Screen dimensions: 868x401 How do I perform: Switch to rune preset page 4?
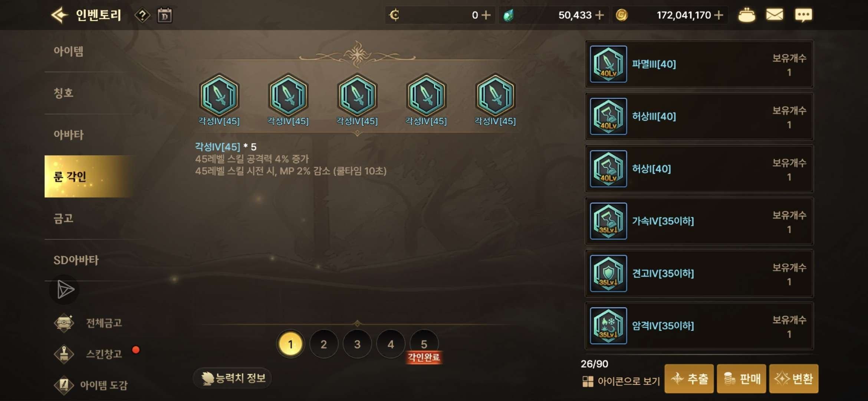click(391, 344)
